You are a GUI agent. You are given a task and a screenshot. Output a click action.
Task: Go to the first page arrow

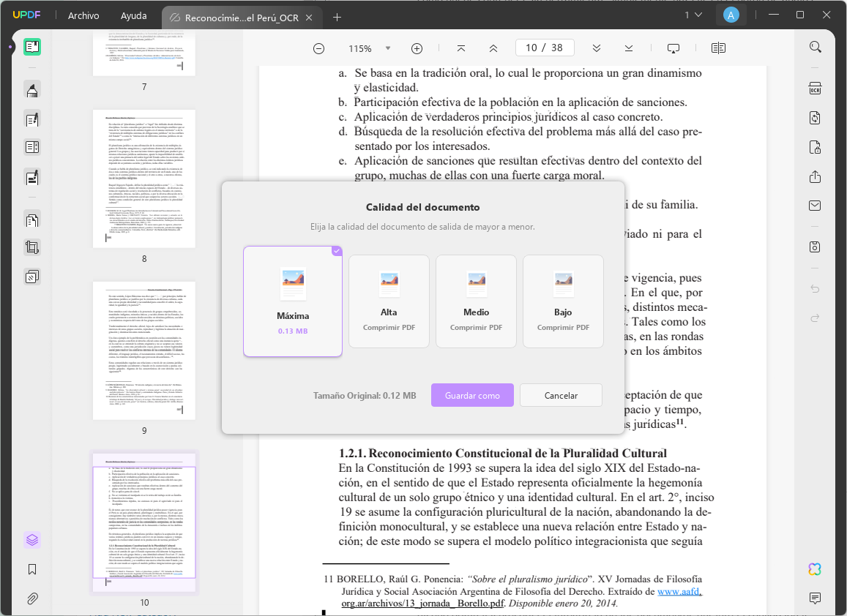460,48
